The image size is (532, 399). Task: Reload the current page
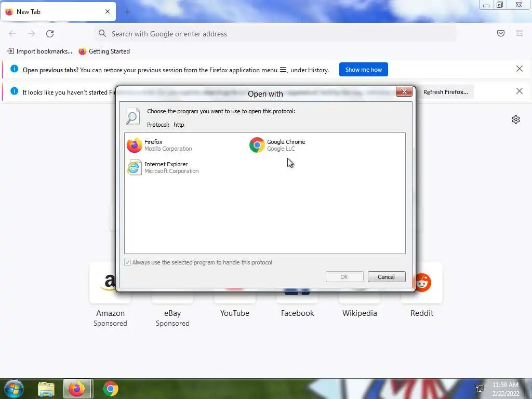tap(50, 34)
